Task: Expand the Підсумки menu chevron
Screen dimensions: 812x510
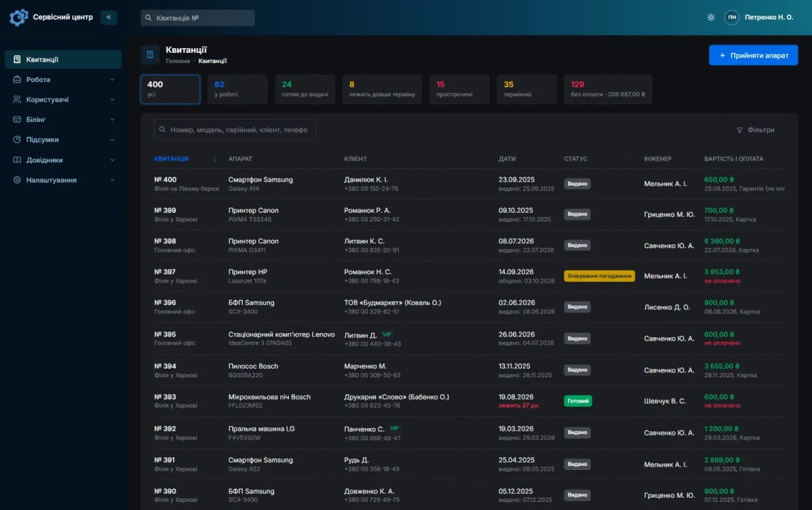Action: [112, 140]
